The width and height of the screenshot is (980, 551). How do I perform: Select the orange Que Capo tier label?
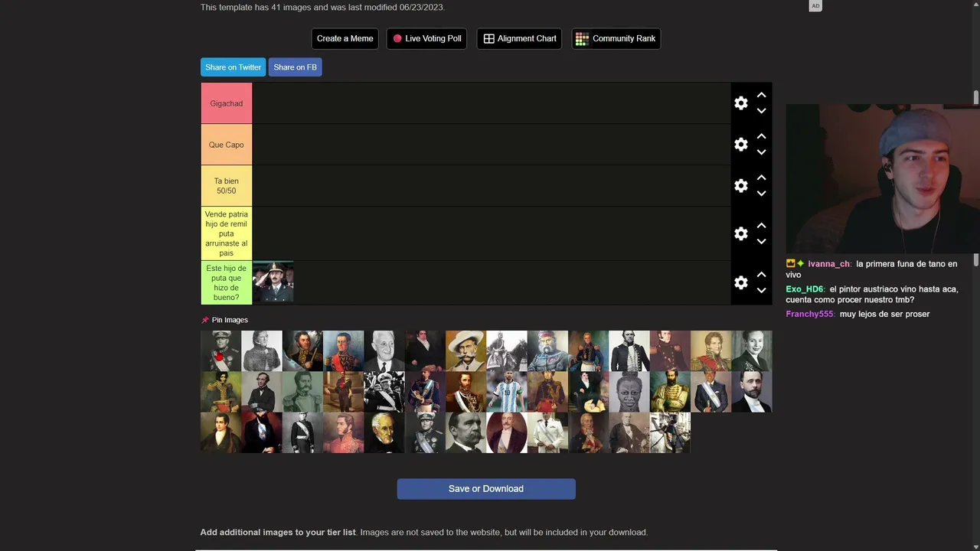[227, 145]
